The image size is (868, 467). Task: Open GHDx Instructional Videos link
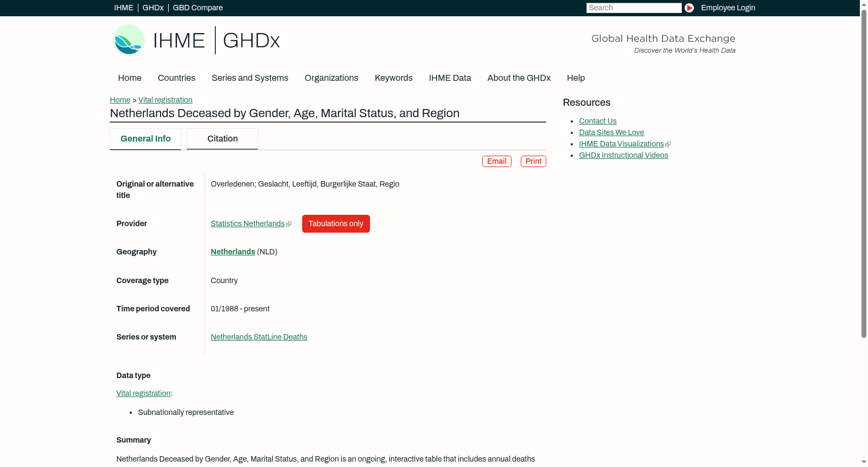point(623,155)
